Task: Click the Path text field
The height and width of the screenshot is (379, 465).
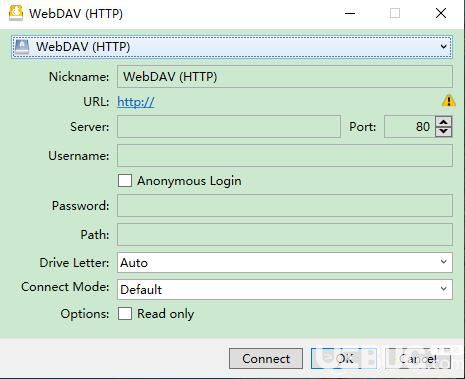Action: [x=285, y=235]
